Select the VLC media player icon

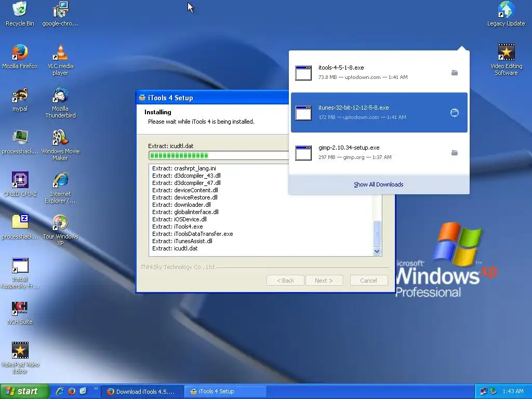pos(60,60)
